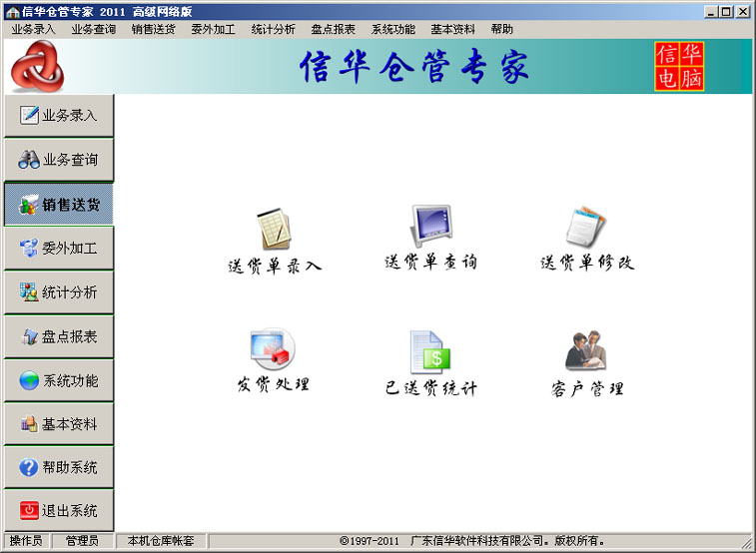This screenshot has width=756, height=553.
Task: Click the 信华电脑 red logo badge
Action: pos(679,67)
